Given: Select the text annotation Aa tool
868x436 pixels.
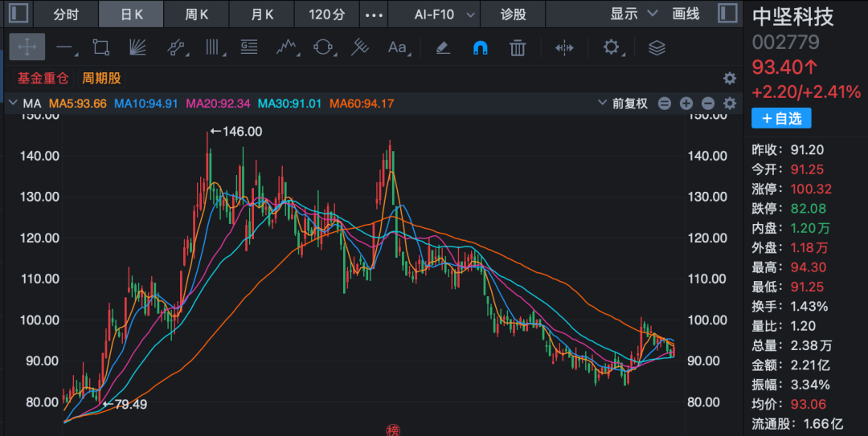Looking at the screenshot, I should point(398,47).
